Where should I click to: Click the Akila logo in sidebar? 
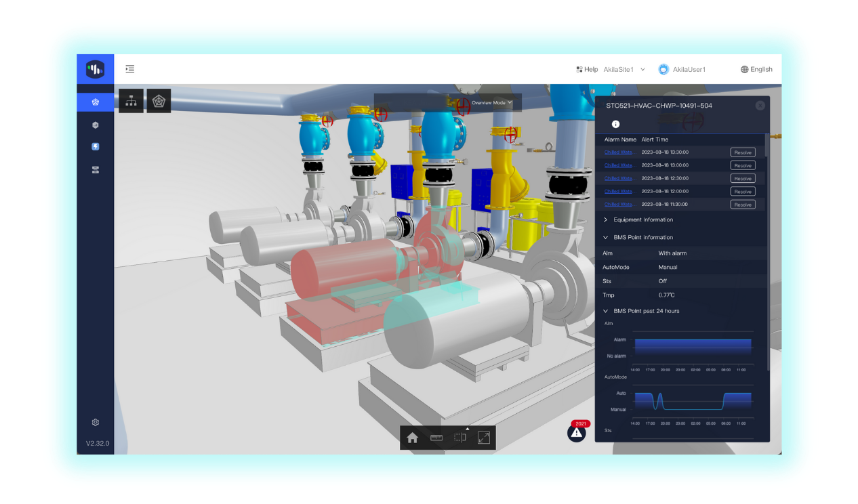click(x=96, y=68)
